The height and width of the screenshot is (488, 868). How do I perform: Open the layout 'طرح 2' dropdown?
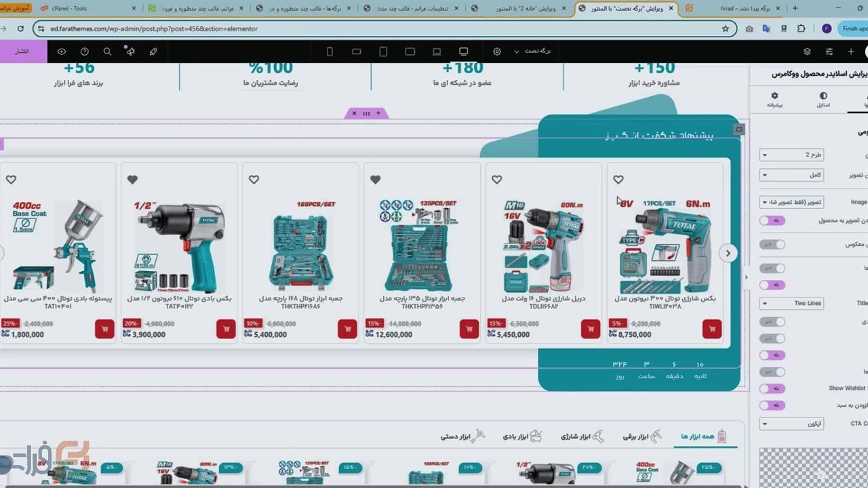791,155
